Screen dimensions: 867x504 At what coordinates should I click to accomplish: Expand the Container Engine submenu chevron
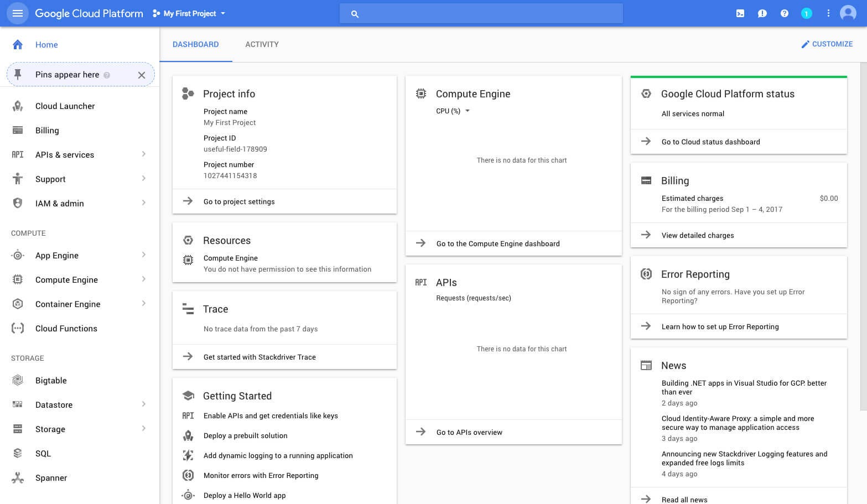click(144, 303)
